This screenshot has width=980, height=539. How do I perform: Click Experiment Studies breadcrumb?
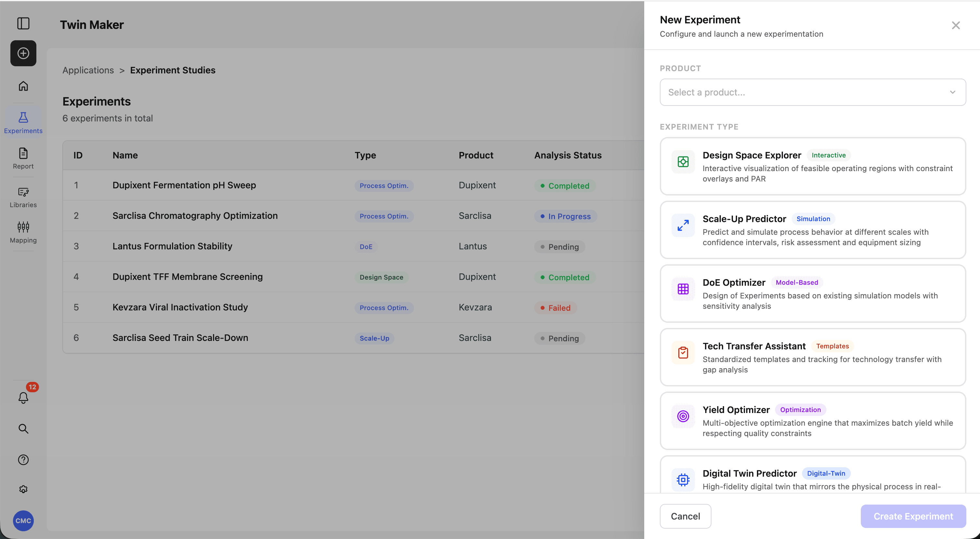point(173,70)
